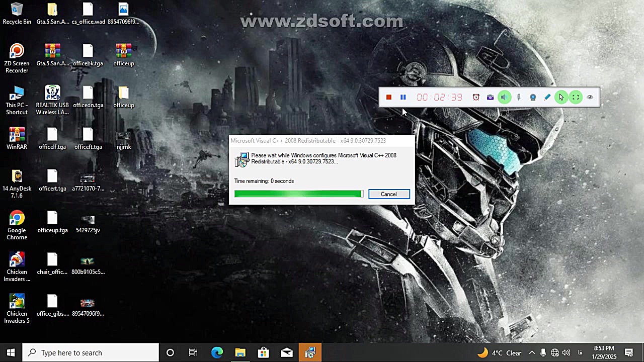Open the 4°C Clear weather widget
The width and height of the screenshot is (644, 362).
(x=499, y=352)
